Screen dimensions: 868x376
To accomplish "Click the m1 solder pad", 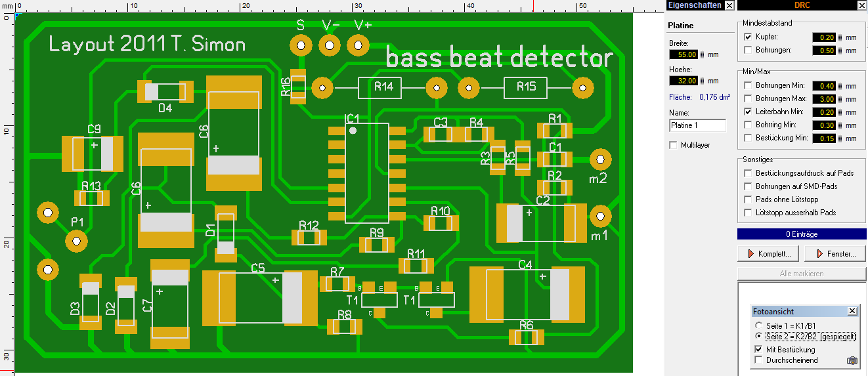I will coord(599,215).
